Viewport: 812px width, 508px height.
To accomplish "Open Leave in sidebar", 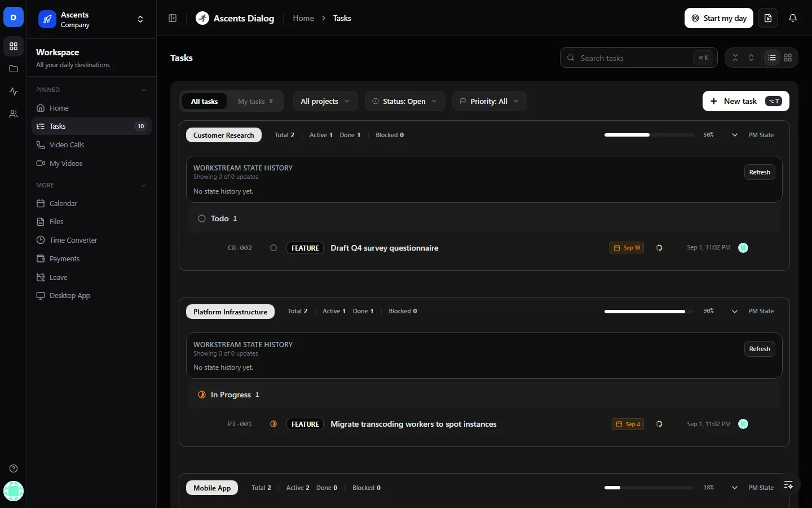I will click(91, 278).
